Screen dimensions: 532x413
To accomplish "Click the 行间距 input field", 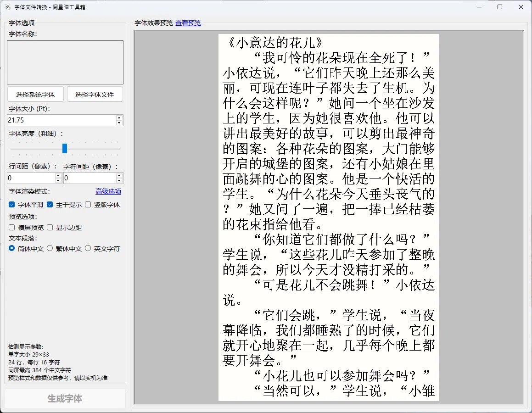I will tap(31, 178).
